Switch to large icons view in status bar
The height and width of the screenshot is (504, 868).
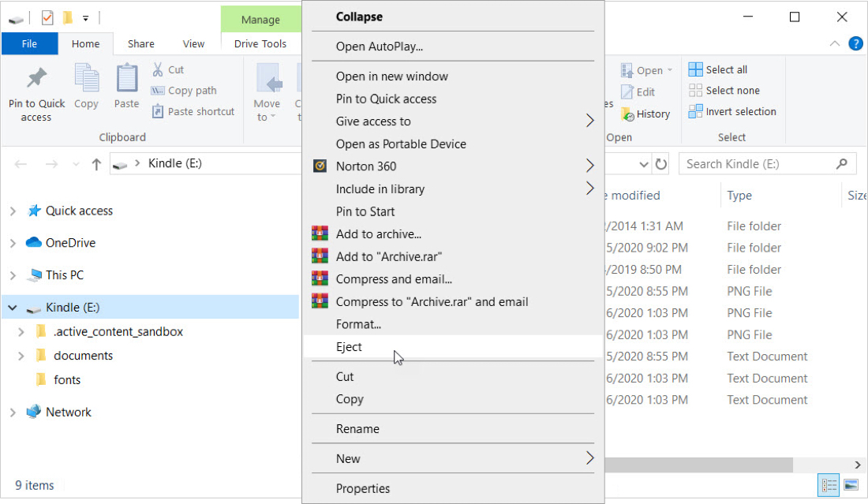[851, 484]
